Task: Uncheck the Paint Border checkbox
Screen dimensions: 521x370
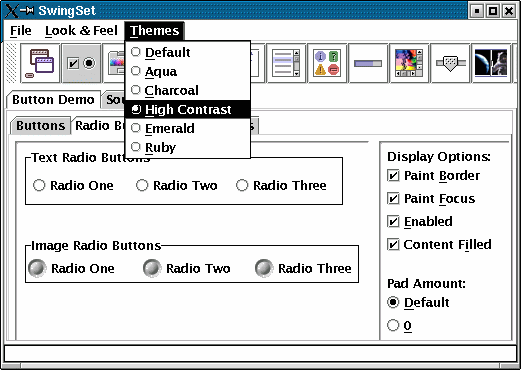Action: tap(433, 176)
